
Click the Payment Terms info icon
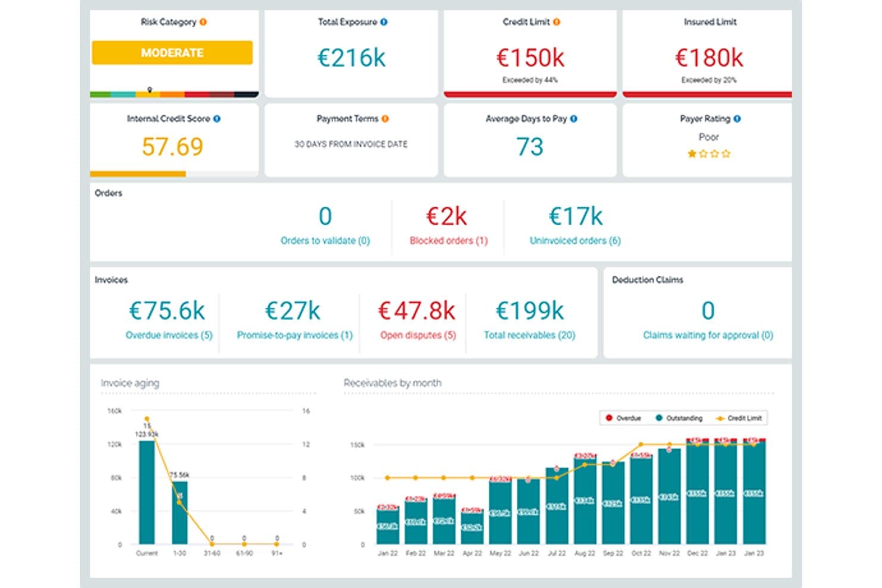point(385,119)
